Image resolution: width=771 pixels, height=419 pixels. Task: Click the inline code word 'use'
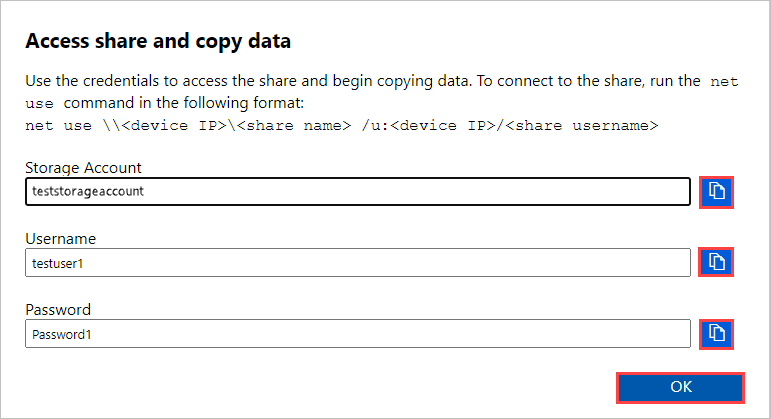point(39,103)
